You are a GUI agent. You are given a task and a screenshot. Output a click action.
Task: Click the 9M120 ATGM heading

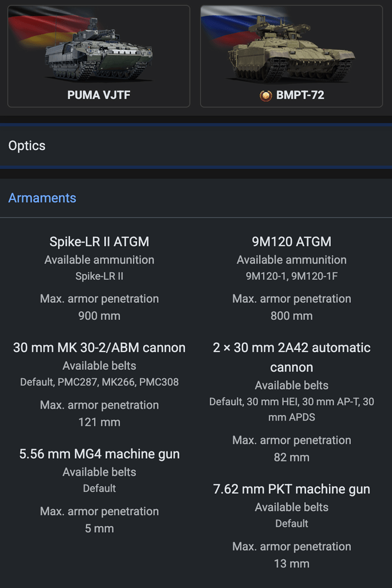[291, 241]
